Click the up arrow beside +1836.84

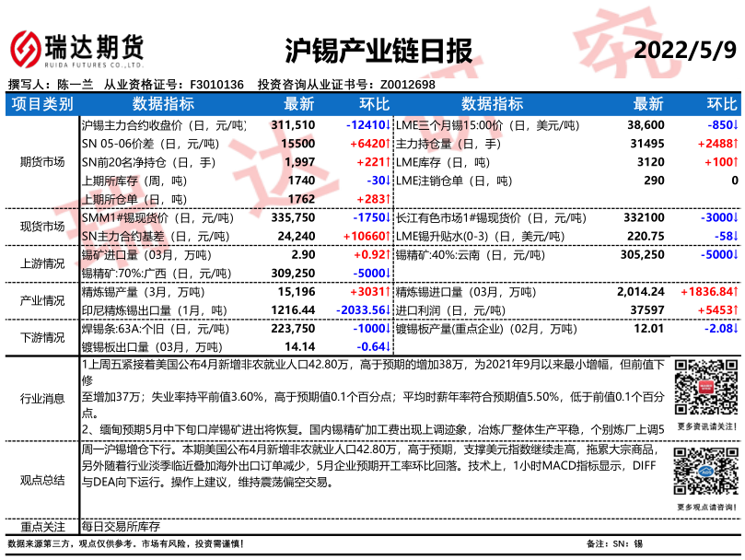click(x=738, y=291)
